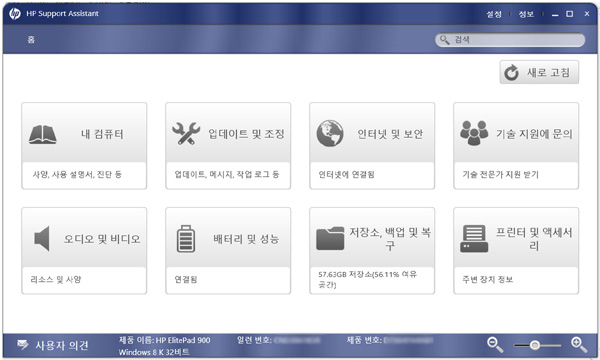Open the 오디오 및 비디오 tile title

pyautogui.click(x=102, y=239)
